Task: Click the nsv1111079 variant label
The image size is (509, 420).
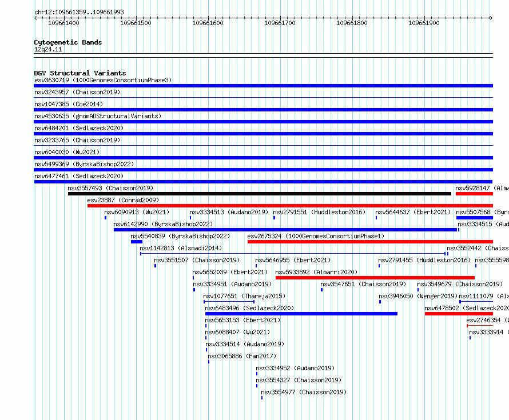Action: point(484,296)
